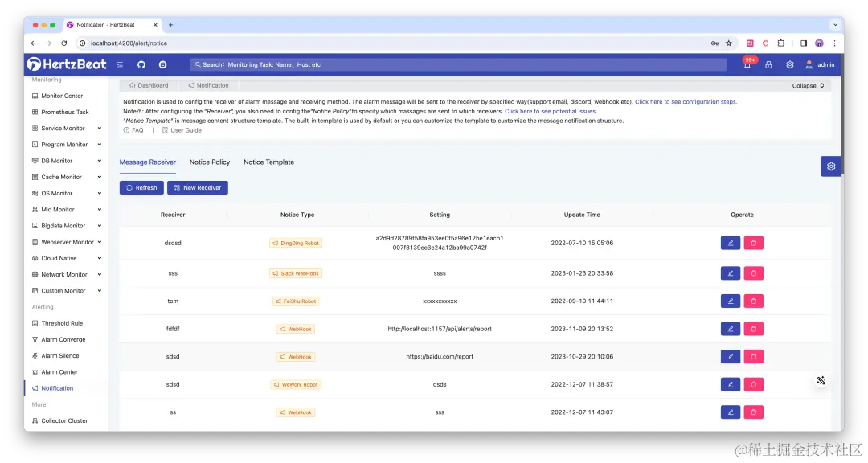
Task: Open the admin user menu
Action: (x=820, y=65)
